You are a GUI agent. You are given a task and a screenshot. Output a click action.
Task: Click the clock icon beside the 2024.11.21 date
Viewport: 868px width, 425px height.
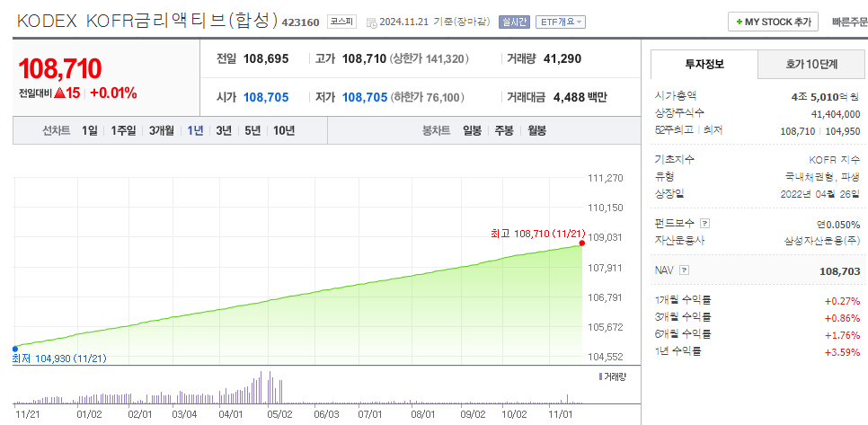click(x=371, y=22)
